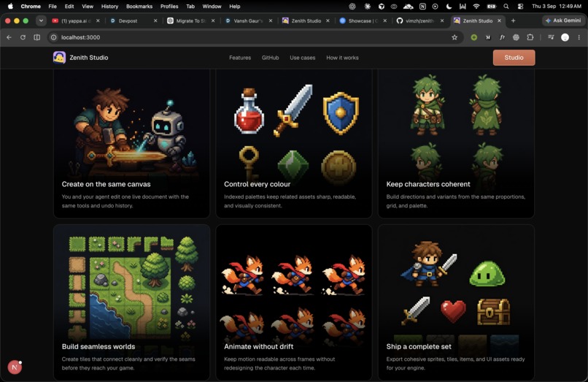Screen dimensions: 588x382
Task: Open the Window menu
Action: click(x=212, y=7)
